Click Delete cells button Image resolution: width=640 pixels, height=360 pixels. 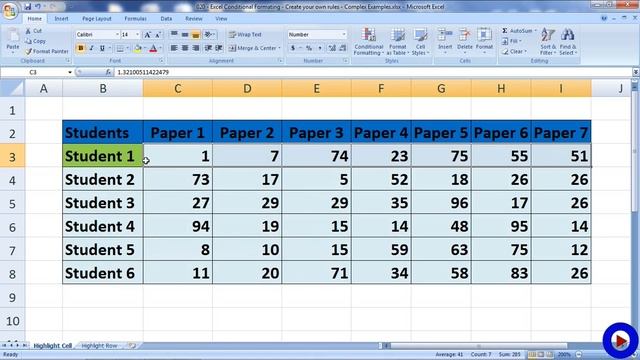click(x=464, y=41)
